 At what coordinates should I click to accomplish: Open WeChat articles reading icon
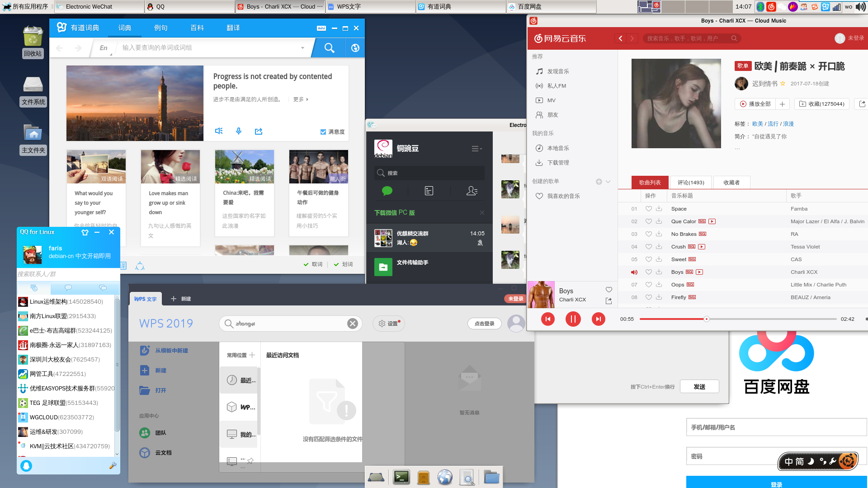[x=429, y=191]
